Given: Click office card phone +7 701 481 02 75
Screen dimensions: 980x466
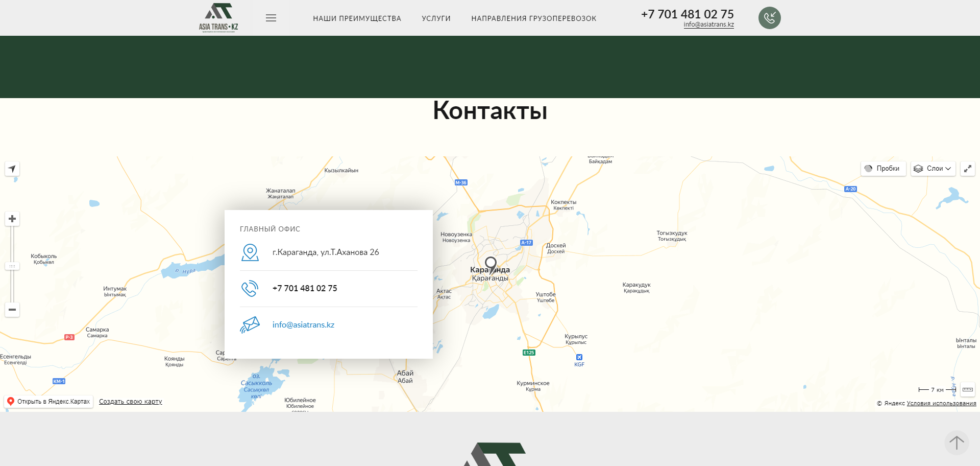Looking at the screenshot, I should pos(305,289).
